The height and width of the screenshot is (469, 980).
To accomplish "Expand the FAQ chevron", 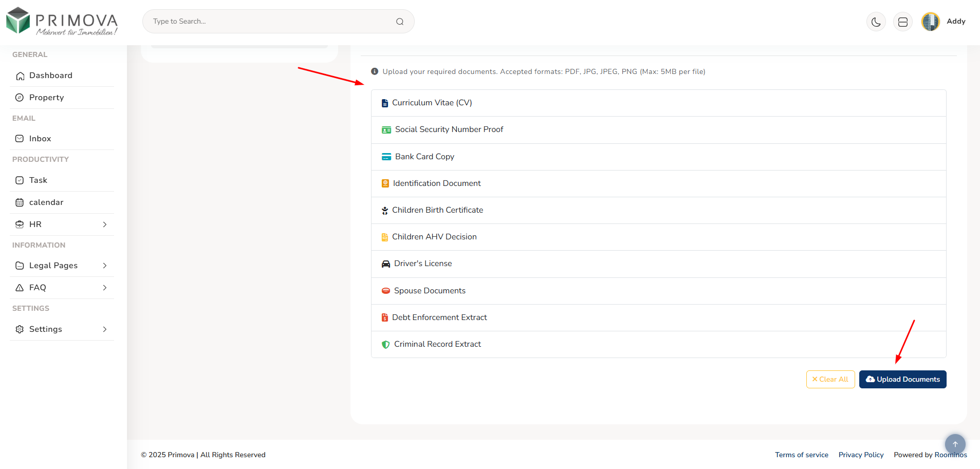I will pos(104,288).
